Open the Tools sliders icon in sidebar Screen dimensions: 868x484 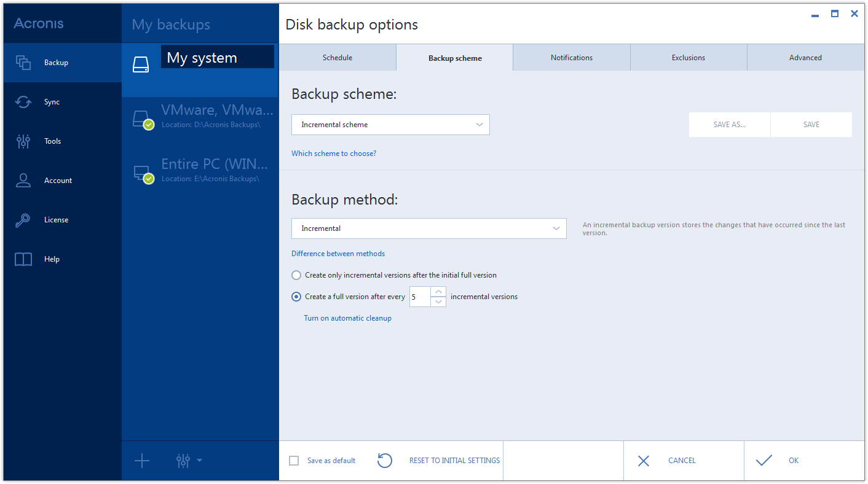click(x=23, y=141)
